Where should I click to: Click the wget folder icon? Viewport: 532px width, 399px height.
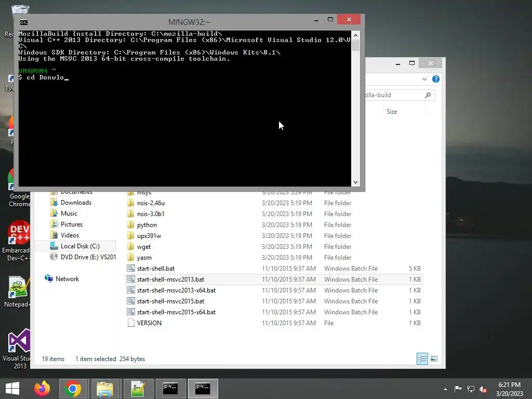tap(130, 246)
